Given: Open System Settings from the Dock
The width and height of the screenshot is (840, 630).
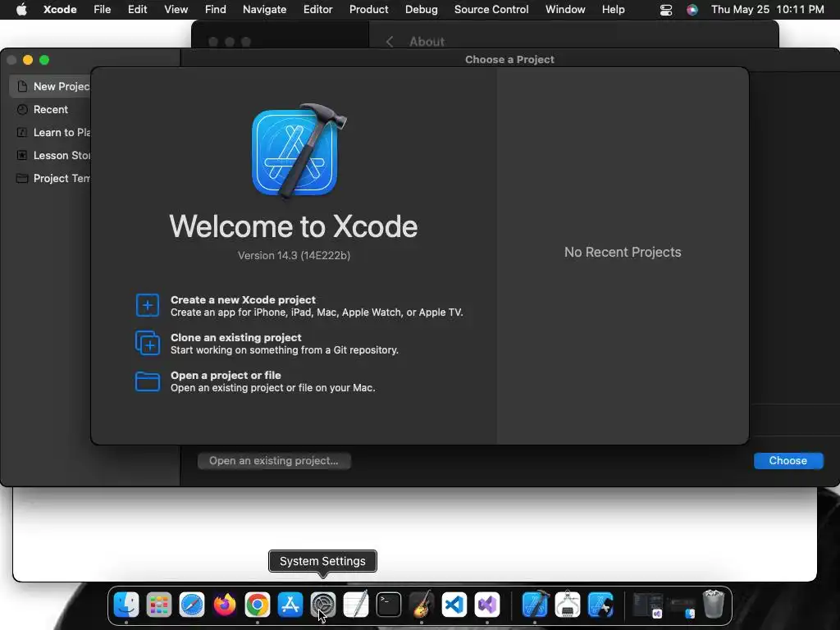Looking at the screenshot, I should (323, 605).
